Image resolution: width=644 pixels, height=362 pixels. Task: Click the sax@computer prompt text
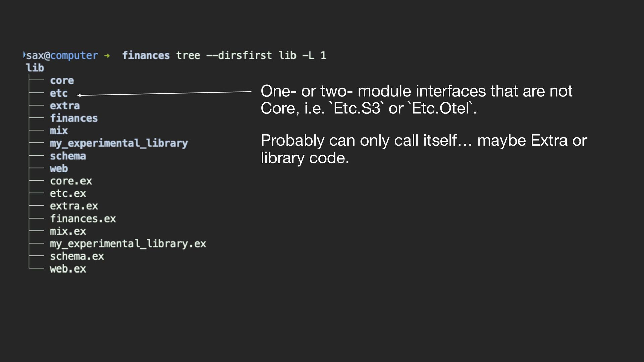[62, 55]
